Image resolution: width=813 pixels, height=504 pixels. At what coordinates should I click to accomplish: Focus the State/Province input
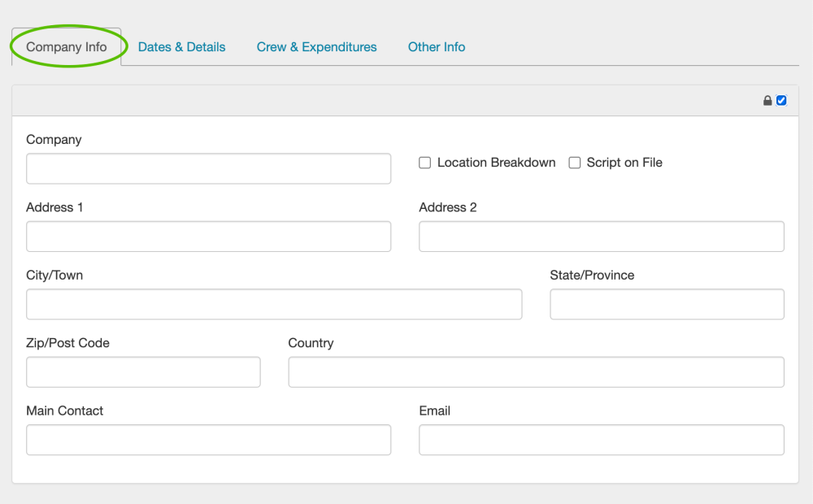(x=667, y=304)
